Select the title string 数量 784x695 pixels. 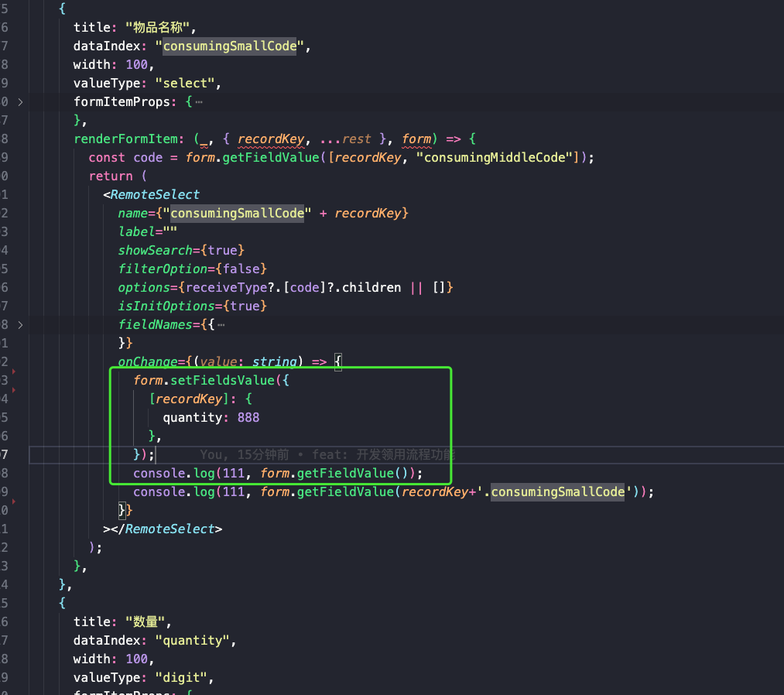tap(144, 621)
